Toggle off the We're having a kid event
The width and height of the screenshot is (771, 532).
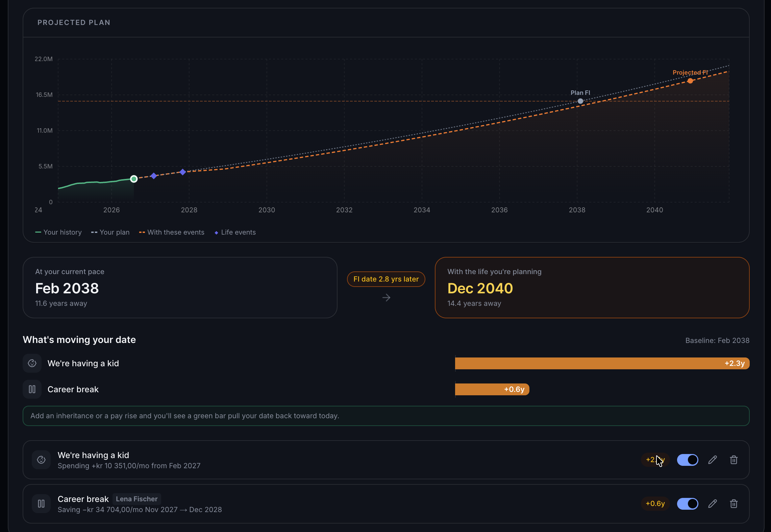click(688, 460)
